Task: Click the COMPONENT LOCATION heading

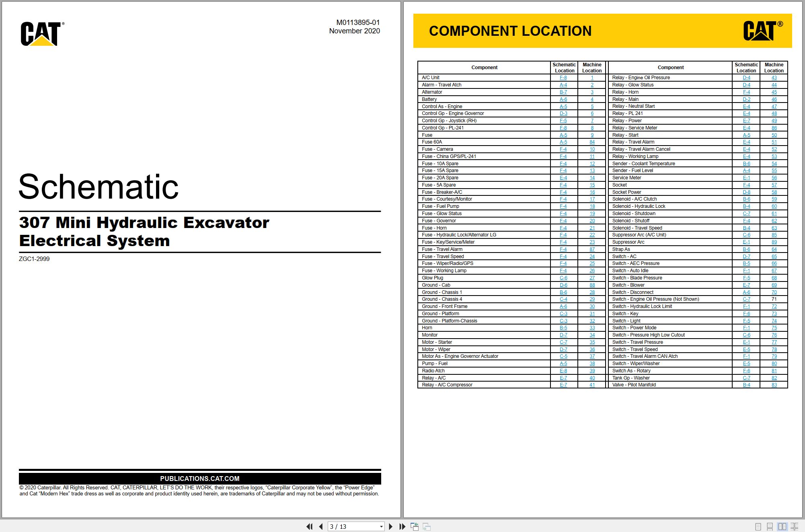Action: pos(510,31)
